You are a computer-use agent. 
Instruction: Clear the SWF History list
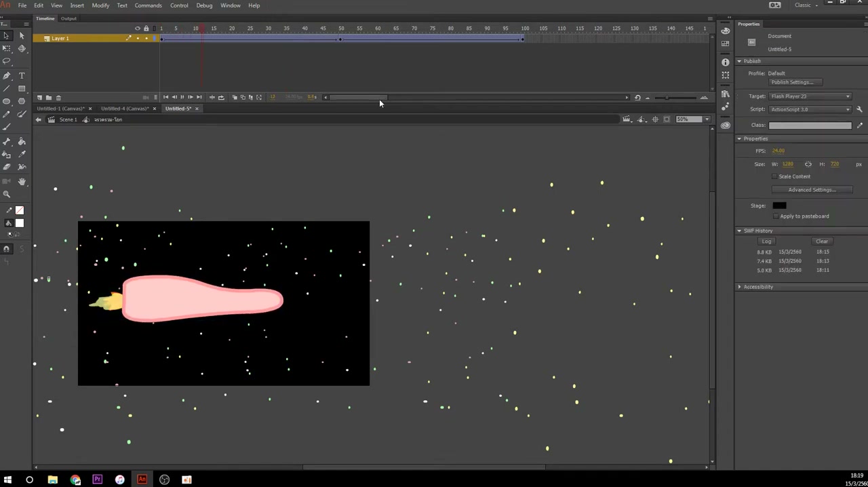pyautogui.click(x=821, y=241)
